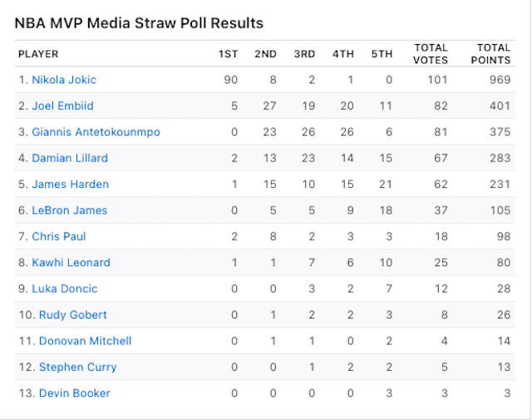This screenshot has width=532, height=420.
Task: Click the TOTAL POINTS column header
Action: (x=494, y=54)
